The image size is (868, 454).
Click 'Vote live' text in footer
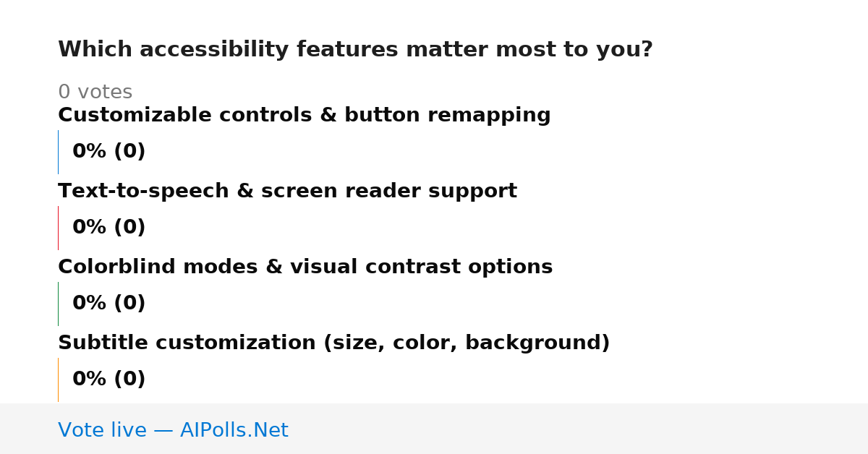click(102, 430)
